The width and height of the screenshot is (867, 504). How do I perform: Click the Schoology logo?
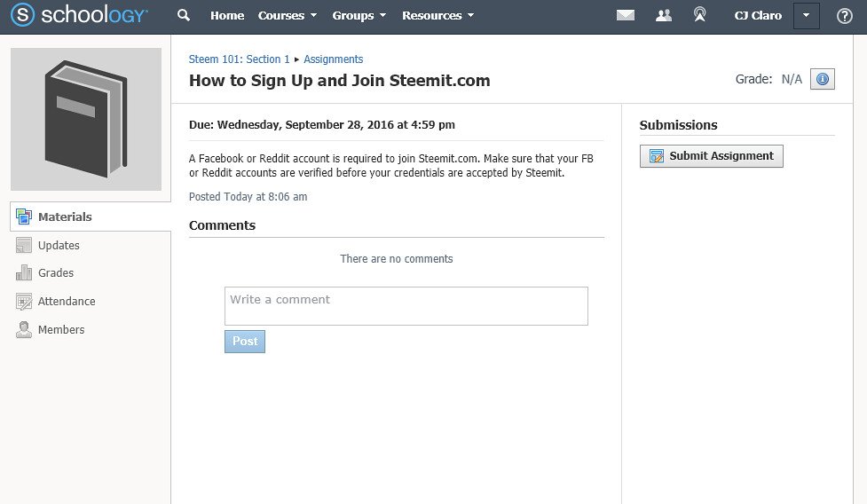click(x=79, y=15)
